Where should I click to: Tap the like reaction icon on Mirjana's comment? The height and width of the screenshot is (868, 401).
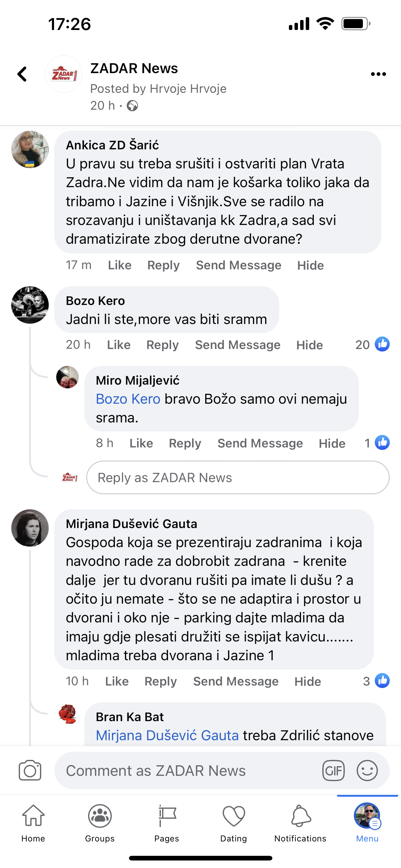coord(382,681)
